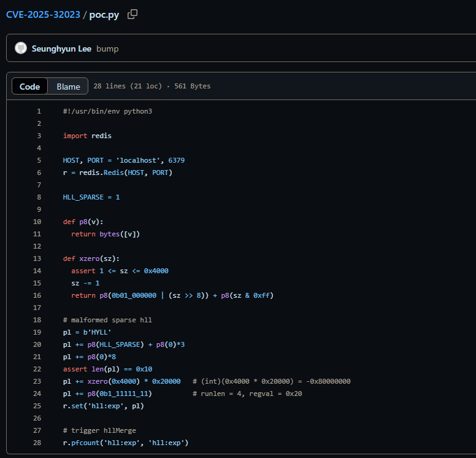Select line number 1
476x458 pixels.
(x=39, y=111)
